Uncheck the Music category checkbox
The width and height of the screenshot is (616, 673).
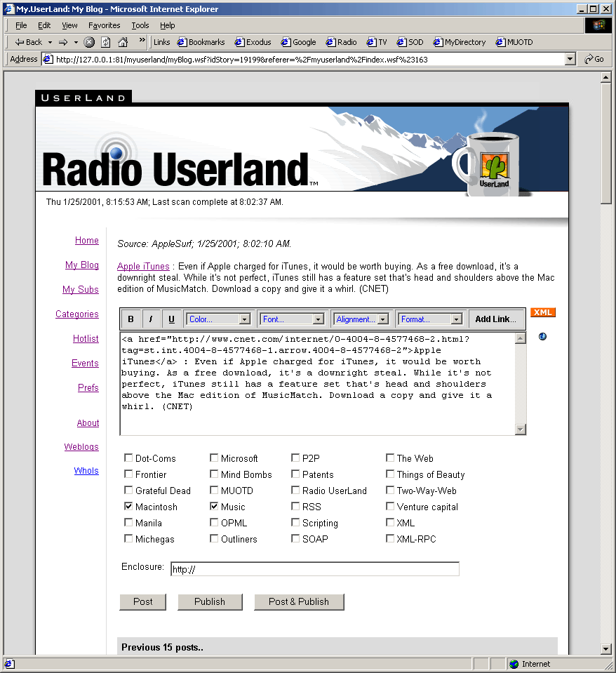(x=214, y=507)
